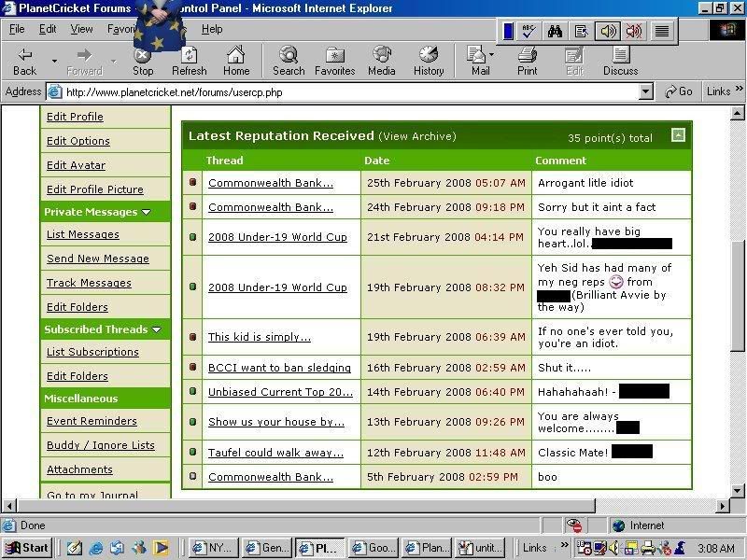Viewport: 747px width, 560px height.
Task: Click the vertical scrollbar thumb of the page
Action: pyautogui.click(x=737, y=296)
